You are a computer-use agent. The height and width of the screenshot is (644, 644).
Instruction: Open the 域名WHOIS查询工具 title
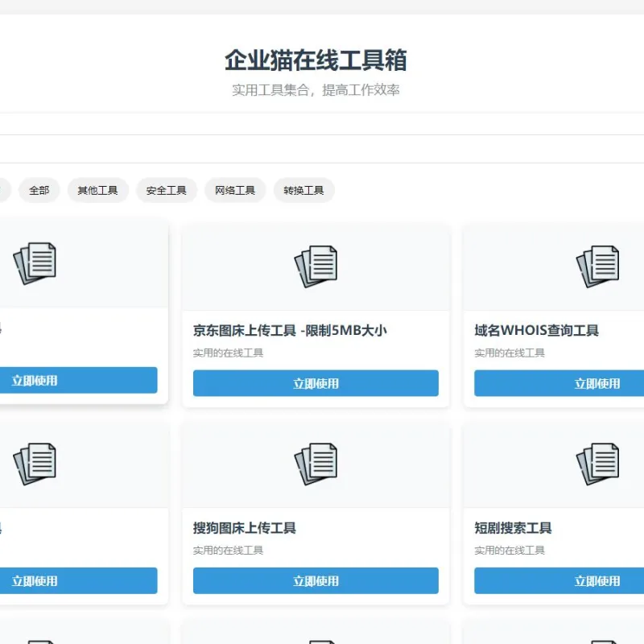[x=536, y=330]
